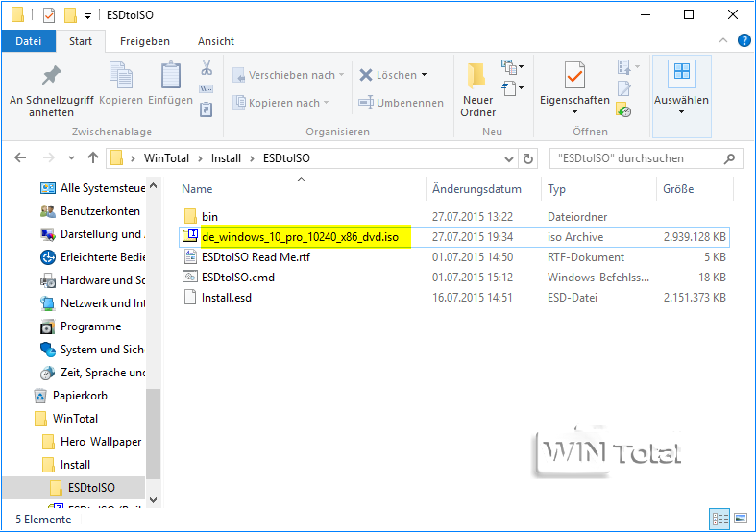This screenshot has width=756, height=532.
Task: Click the Kopieren icon in ribbon
Action: pos(121,75)
